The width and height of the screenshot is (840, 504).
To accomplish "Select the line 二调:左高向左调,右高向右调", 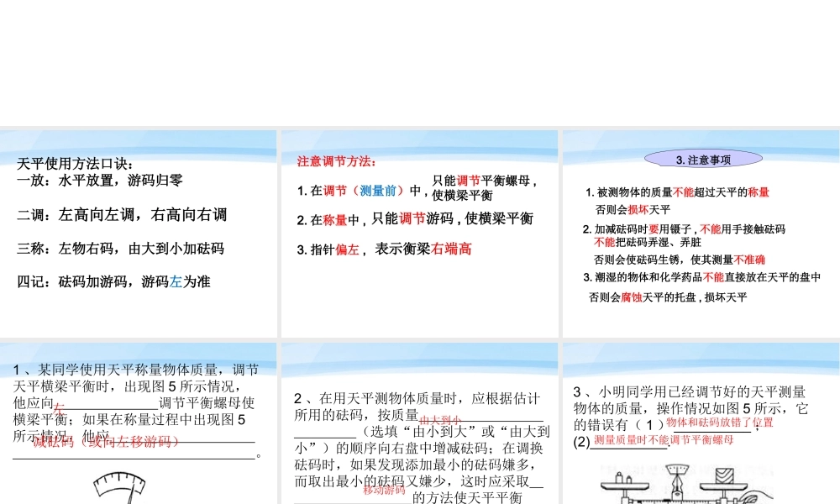I will tap(122, 215).
